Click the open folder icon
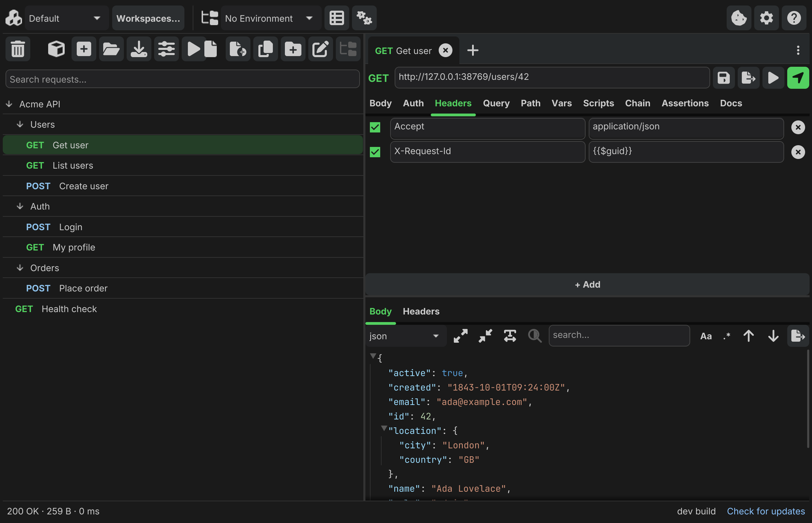The image size is (812, 523). point(111,49)
